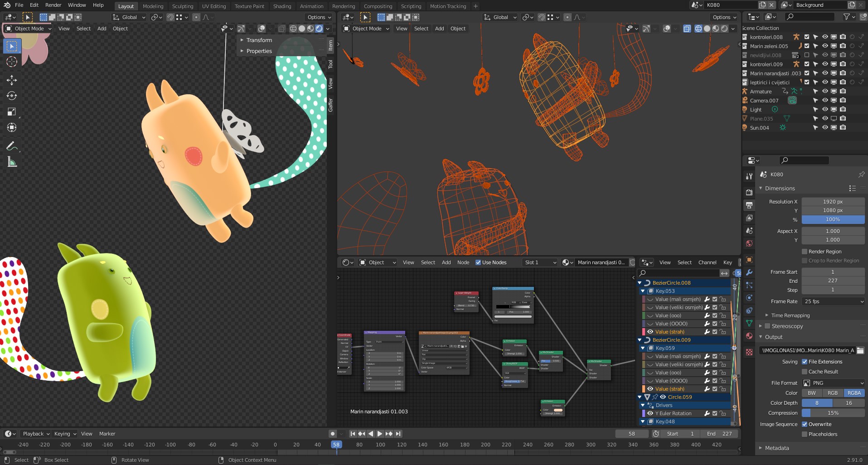The height and width of the screenshot is (465, 868).
Task: Switch to the Sculpting workspace tab
Action: coord(183,6)
